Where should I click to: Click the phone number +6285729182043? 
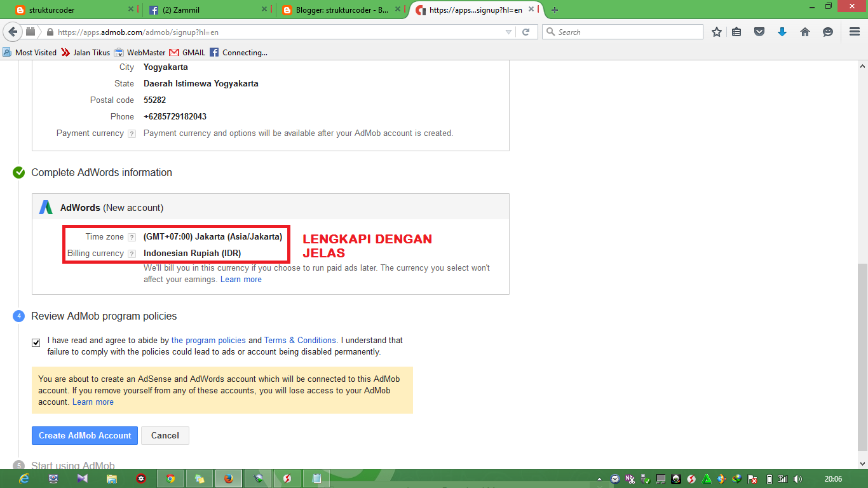(x=175, y=117)
